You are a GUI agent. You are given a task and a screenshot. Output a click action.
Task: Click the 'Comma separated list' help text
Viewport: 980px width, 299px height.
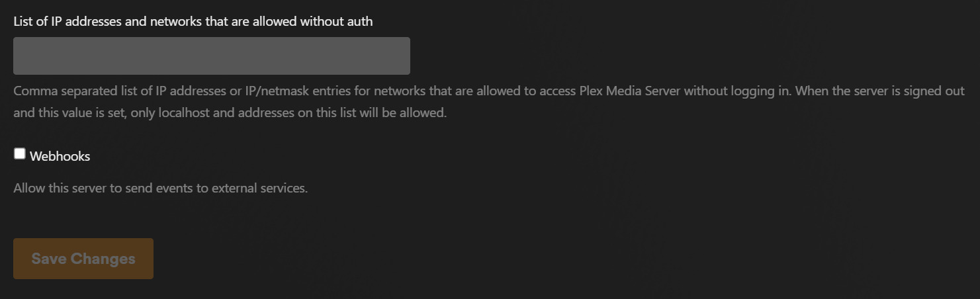(x=66, y=91)
